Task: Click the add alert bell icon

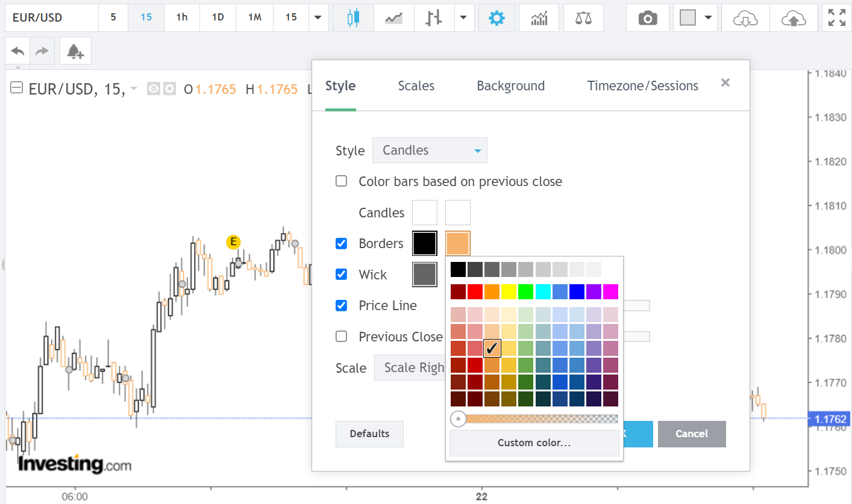Action: click(x=75, y=52)
